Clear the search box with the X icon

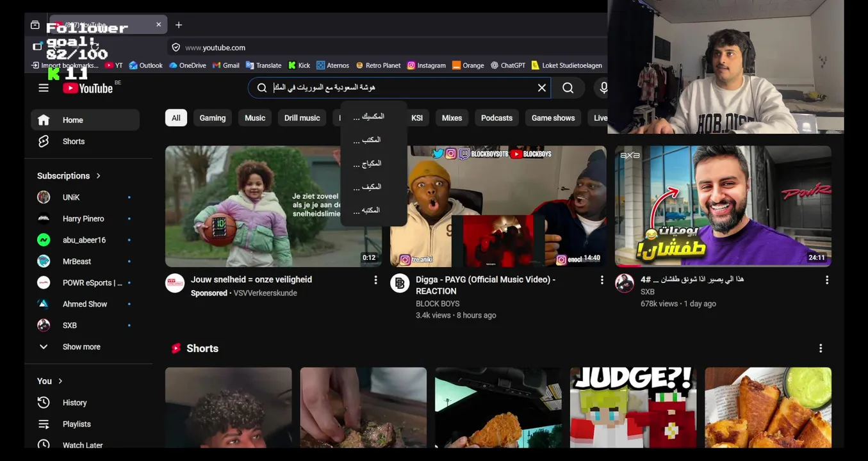pos(542,88)
